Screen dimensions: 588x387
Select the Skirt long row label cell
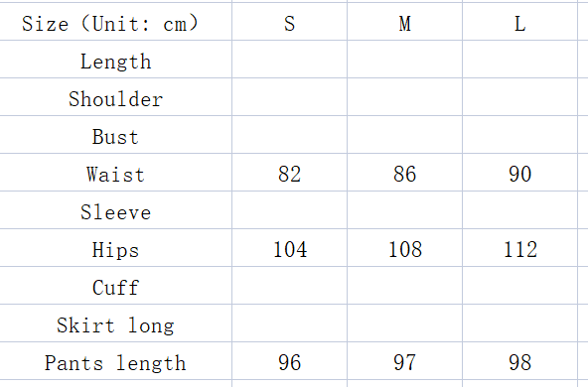point(116,323)
